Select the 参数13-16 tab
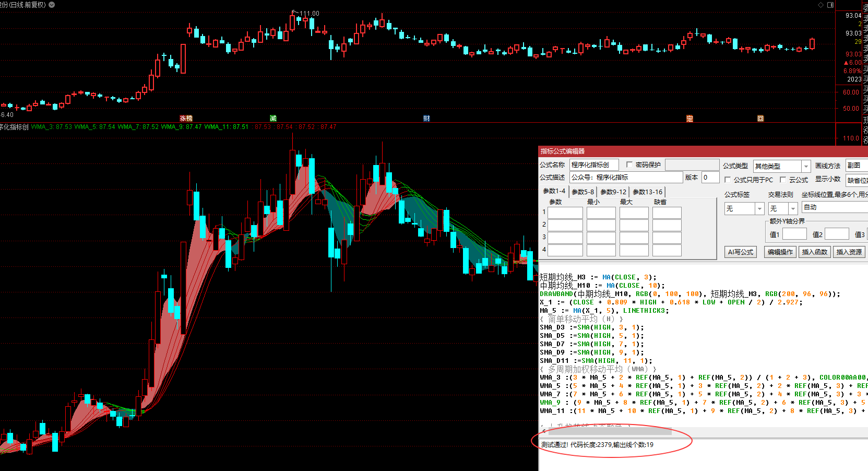The width and height of the screenshot is (868, 471). [647, 192]
